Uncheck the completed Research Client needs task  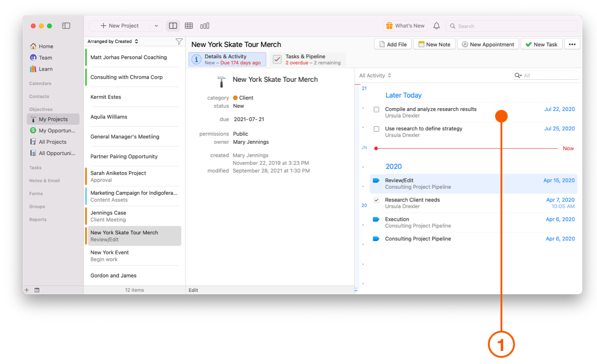376,200
